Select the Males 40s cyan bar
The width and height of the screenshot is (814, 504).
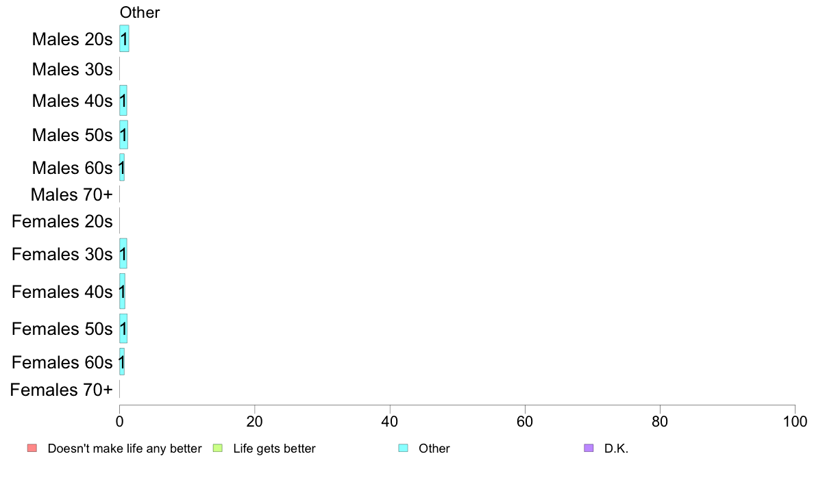[123, 100]
